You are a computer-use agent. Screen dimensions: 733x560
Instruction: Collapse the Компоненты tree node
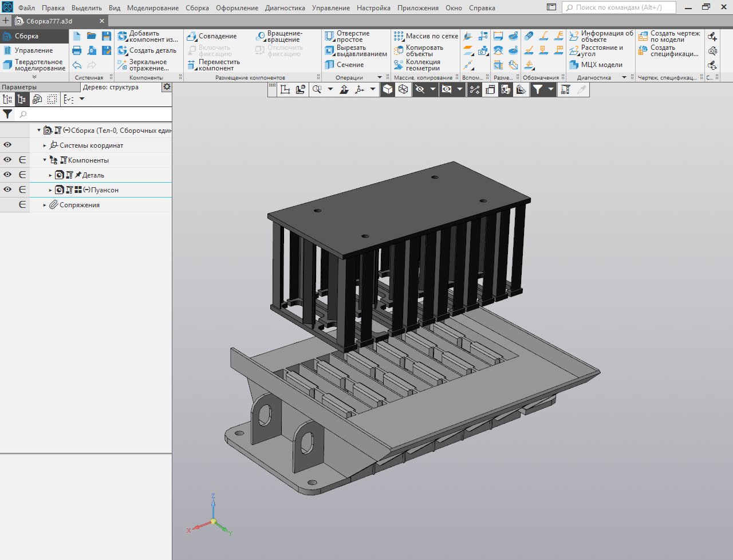(45, 160)
